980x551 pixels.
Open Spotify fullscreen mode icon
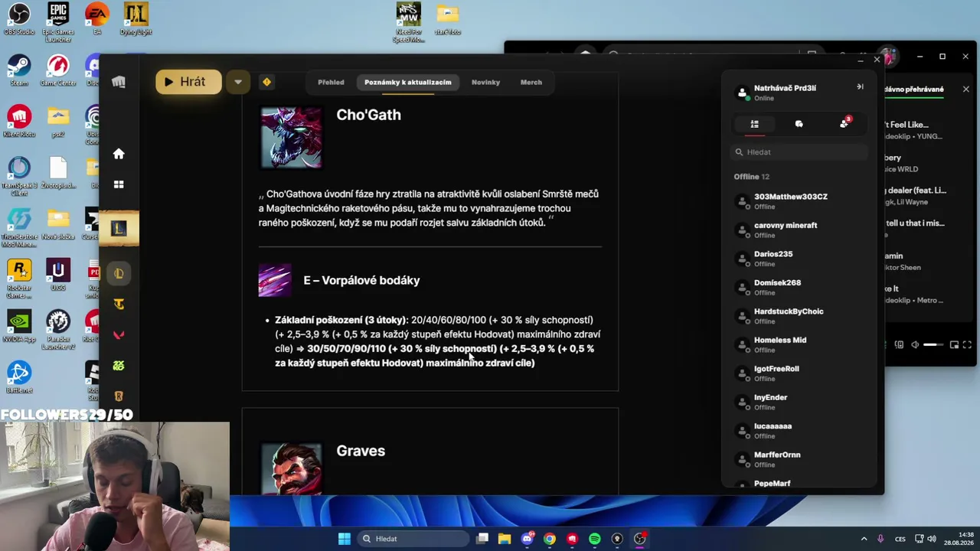[968, 345]
